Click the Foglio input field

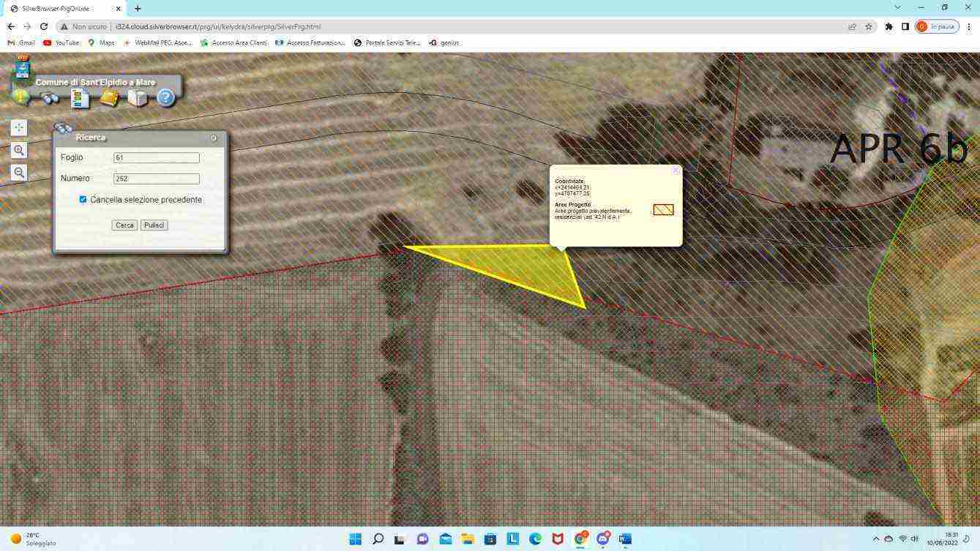[156, 158]
